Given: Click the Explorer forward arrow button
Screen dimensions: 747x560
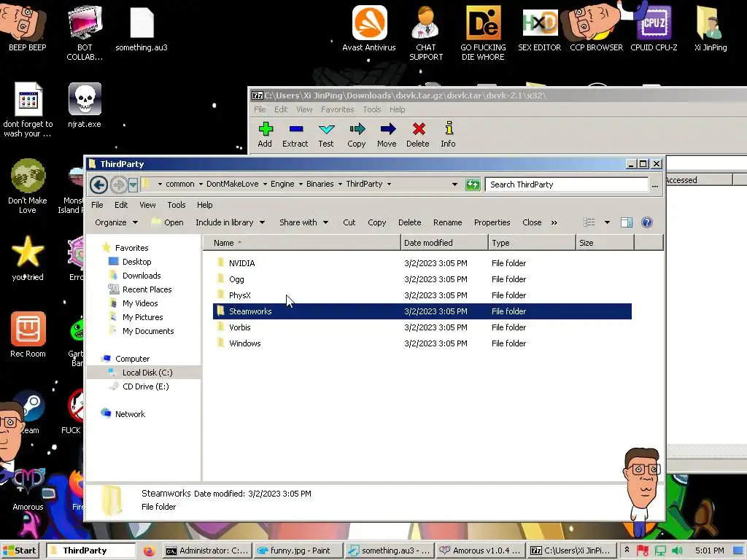Looking at the screenshot, I should point(118,184).
